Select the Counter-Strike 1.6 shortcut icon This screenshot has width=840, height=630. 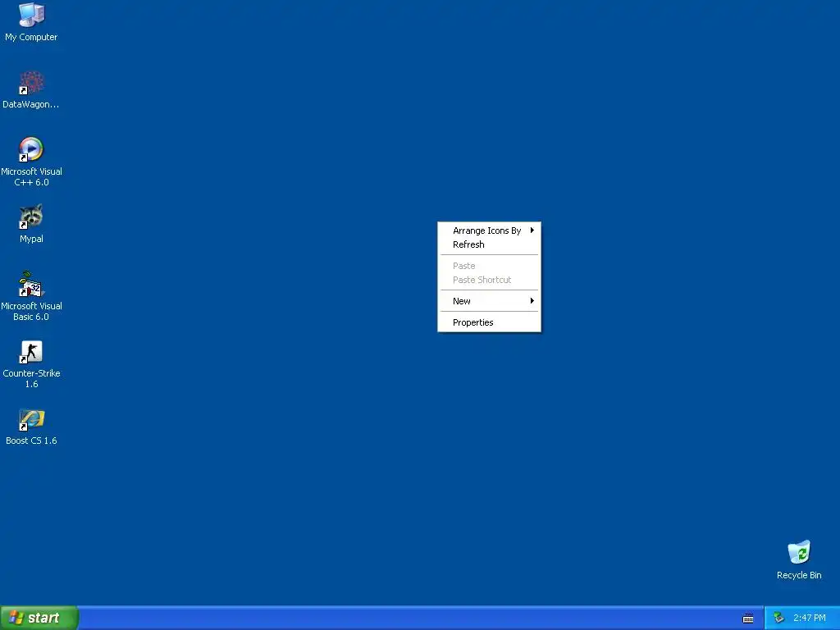coord(31,351)
